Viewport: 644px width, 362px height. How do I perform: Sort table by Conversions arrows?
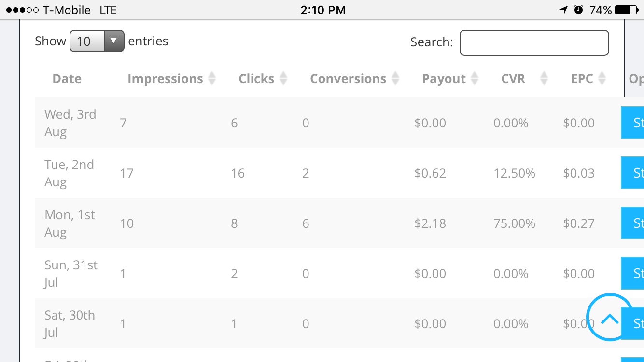(395, 79)
